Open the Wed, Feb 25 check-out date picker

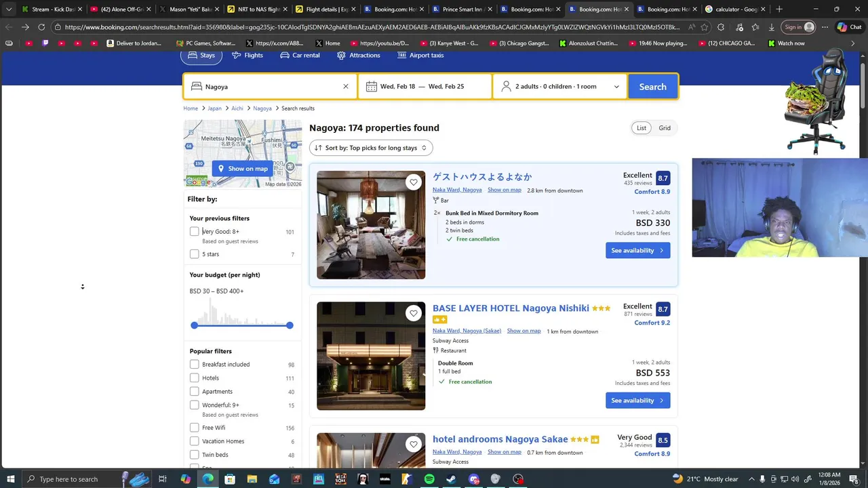point(446,87)
